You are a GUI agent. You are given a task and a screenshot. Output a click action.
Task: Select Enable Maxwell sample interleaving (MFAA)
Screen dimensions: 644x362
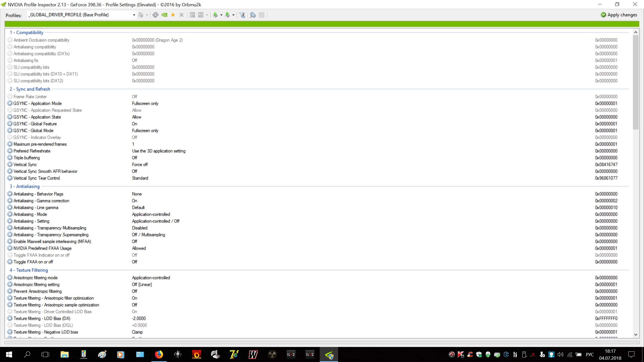[x=318, y=241]
